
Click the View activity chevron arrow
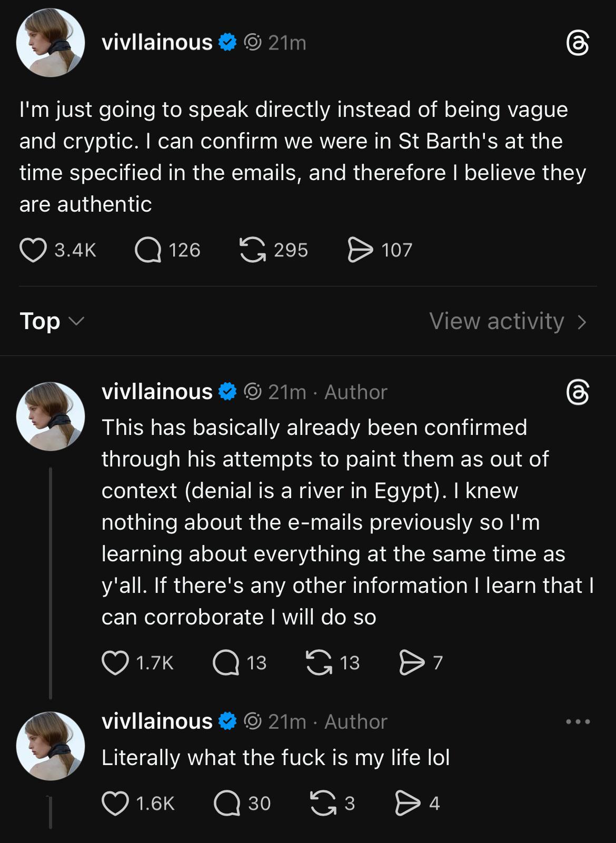[582, 322]
